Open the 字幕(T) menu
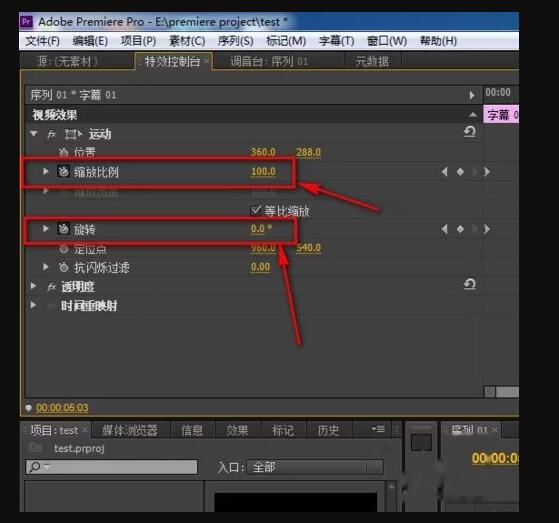The height and width of the screenshot is (523, 559). click(336, 41)
